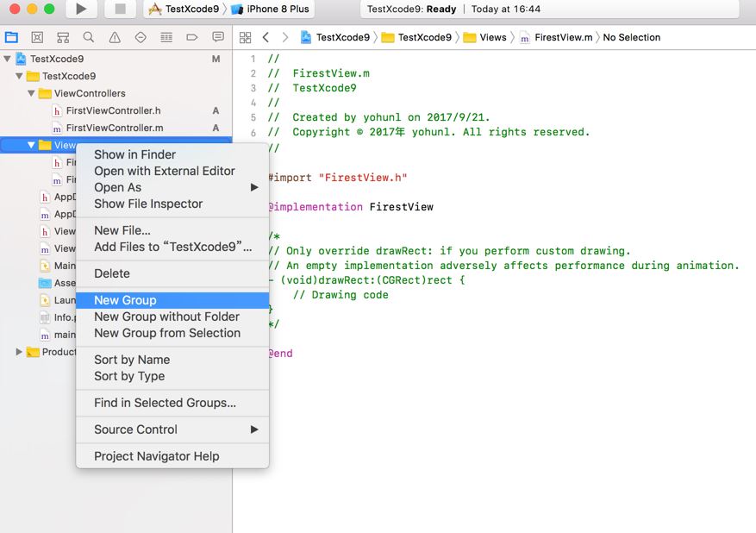Viewport: 756px width, 533px height.
Task: Click the @implementation FirestView line
Action: [x=351, y=207]
